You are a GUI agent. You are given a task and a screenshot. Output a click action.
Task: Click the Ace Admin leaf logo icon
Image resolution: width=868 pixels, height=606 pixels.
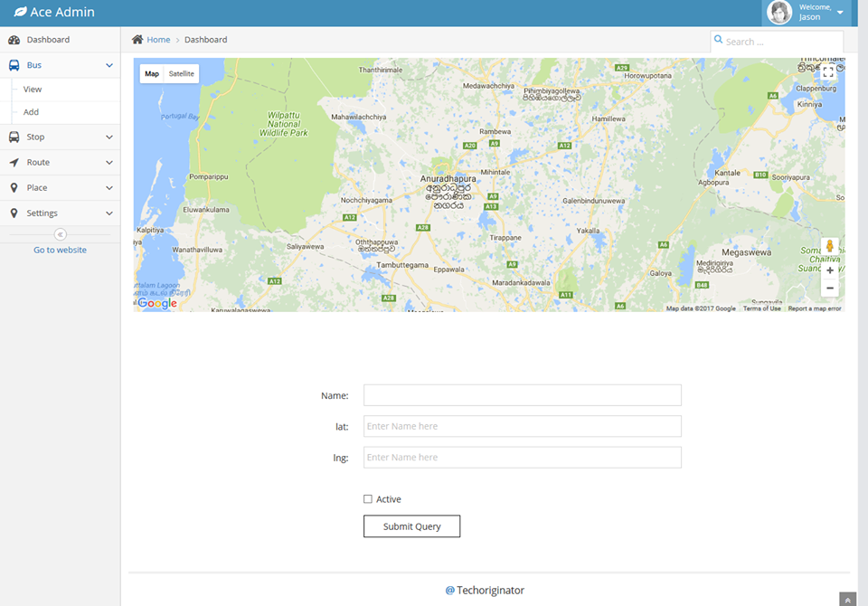pyautogui.click(x=20, y=12)
